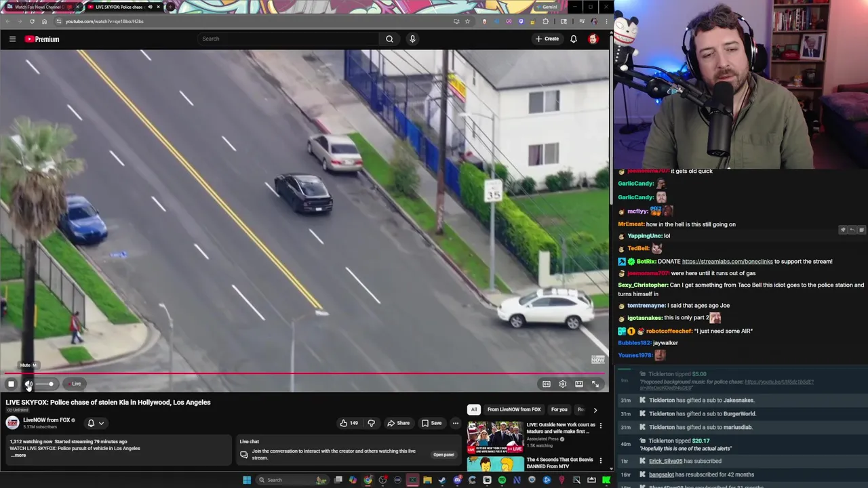Reload the page in the browser

(32, 21)
